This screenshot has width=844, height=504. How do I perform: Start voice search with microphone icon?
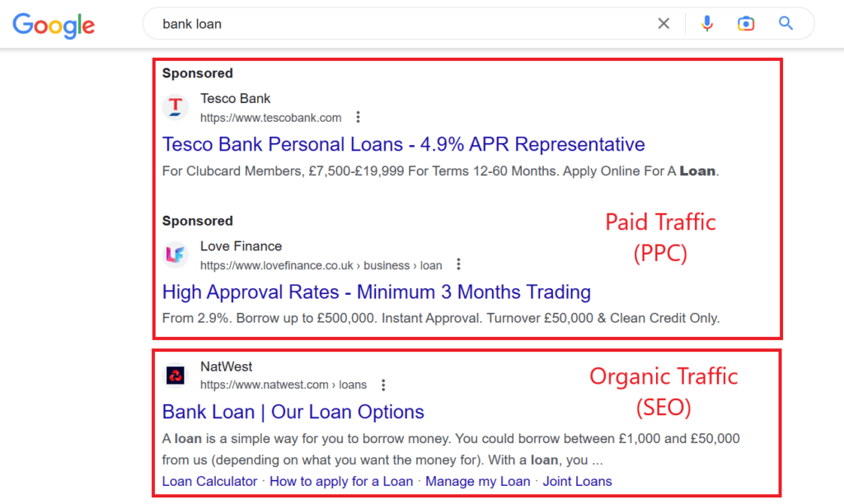click(x=706, y=24)
